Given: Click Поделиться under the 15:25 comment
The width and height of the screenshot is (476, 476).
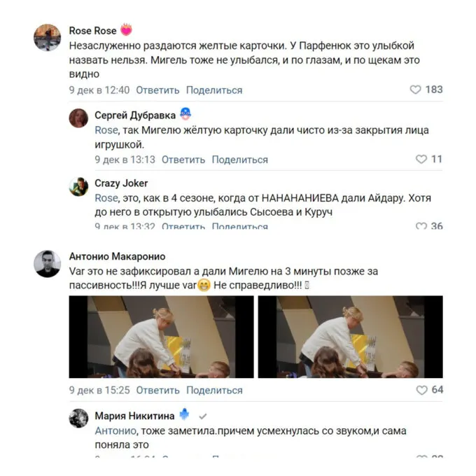Looking at the screenshot, I should click(214, 391).
